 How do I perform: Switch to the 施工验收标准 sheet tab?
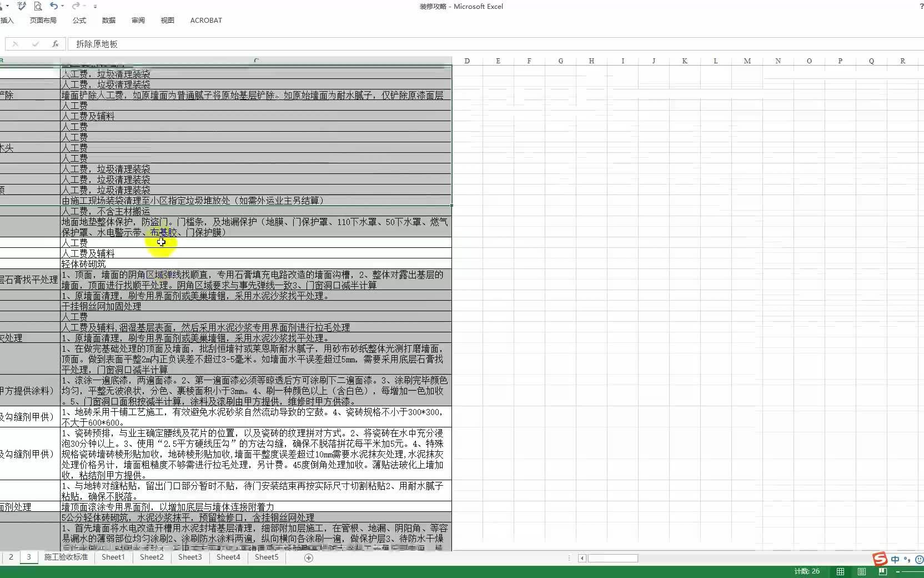[x=66, y=557]
